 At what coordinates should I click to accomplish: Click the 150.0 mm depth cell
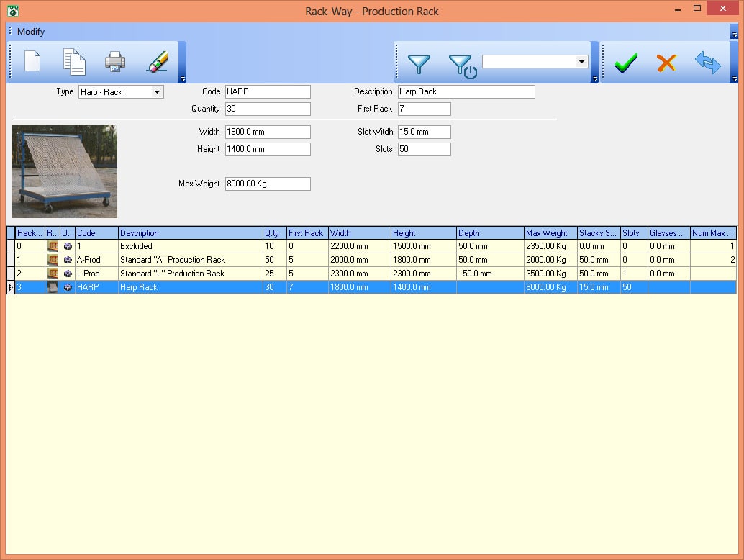[x=490, y=274]
